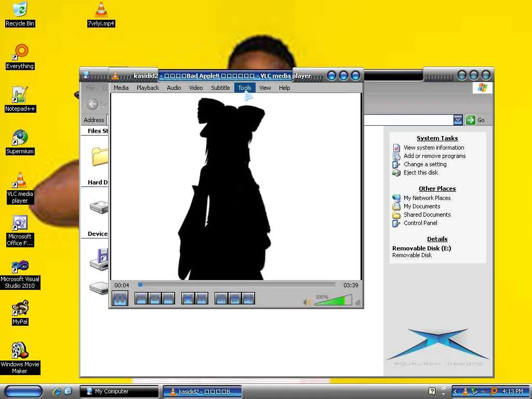This screenshot has height=399, width=532.
Task: Stop playback in VLC
Action: 155,299
